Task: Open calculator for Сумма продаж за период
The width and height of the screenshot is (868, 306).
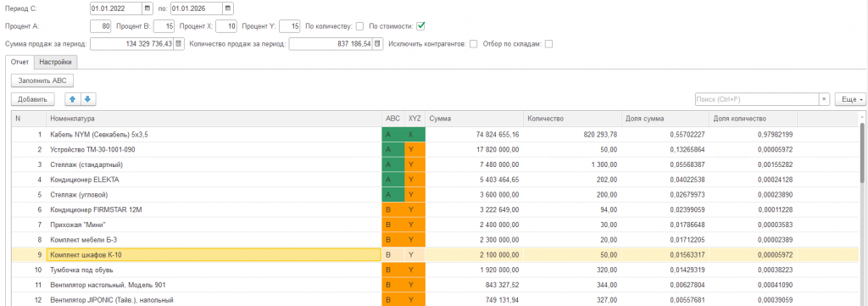Action: pyautogui.click(x=179, y=44)
